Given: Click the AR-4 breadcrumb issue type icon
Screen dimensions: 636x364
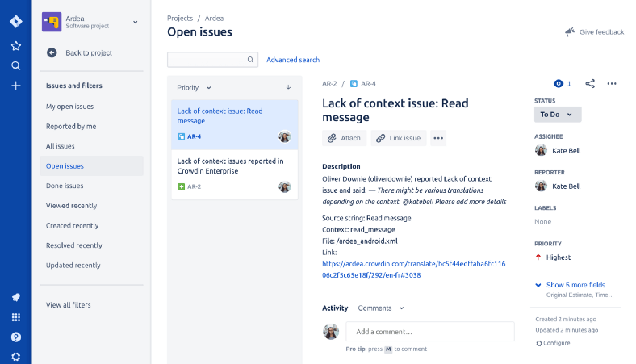Looking at the screenshot, I should [x=354, y=84].
